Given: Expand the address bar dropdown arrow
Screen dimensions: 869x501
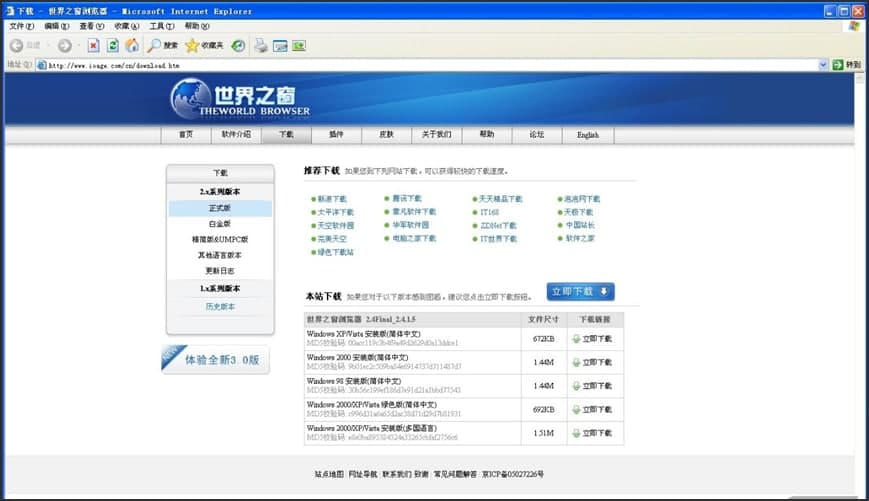Looking at the screenshot, I should (823, 65).
